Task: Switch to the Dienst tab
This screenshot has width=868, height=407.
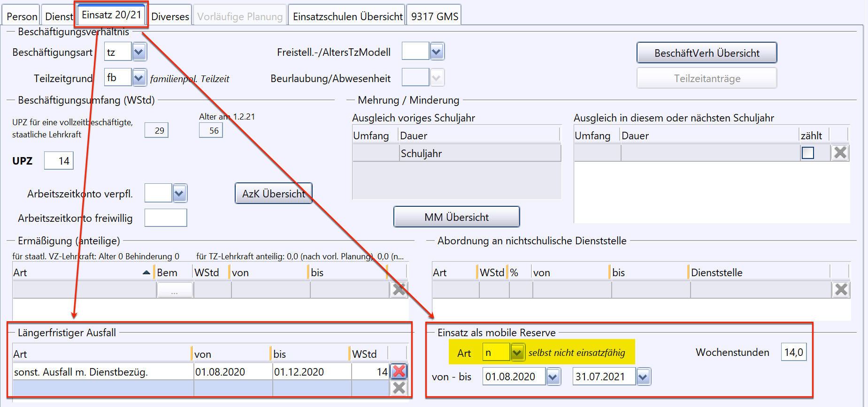Action: pyautogui.click(x=59, y=16)
